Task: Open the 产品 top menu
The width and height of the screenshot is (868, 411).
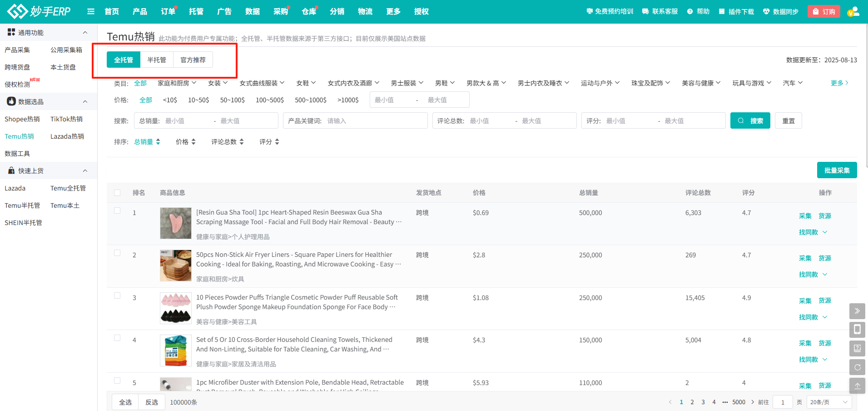Action: [x=140, y=11]
